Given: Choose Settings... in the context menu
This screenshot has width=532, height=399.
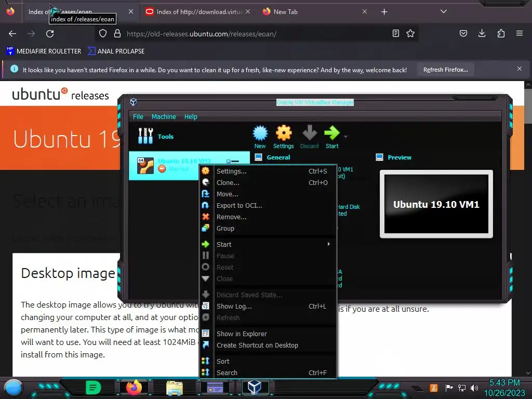Looking at the screenshot, I should 268,171.
